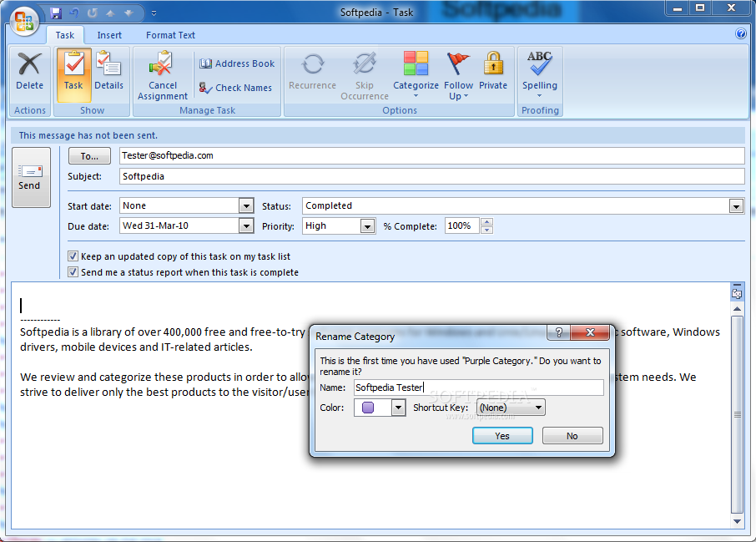Run Check Names on the recipients
This screenshot has height=542, width=756.
tap(236, 88)
